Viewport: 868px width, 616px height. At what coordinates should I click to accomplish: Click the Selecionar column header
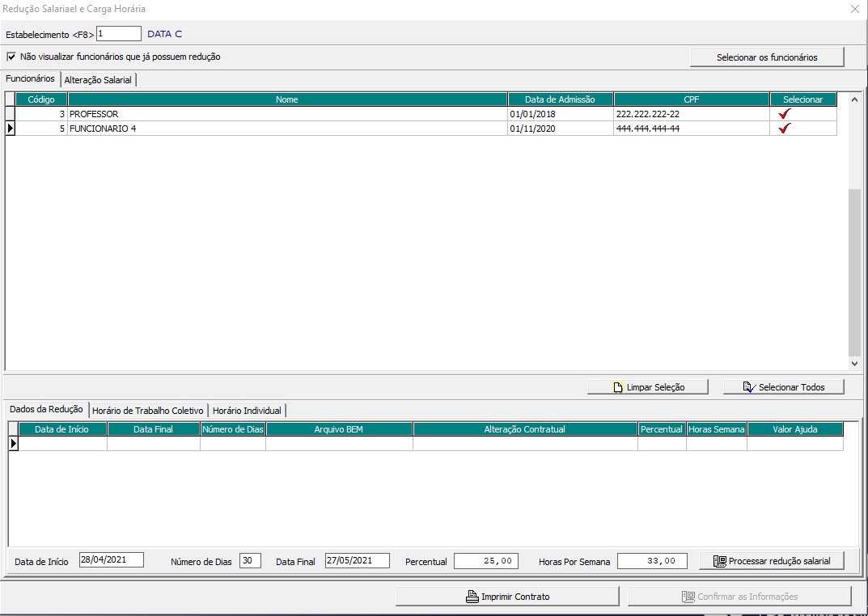(803, 99)
